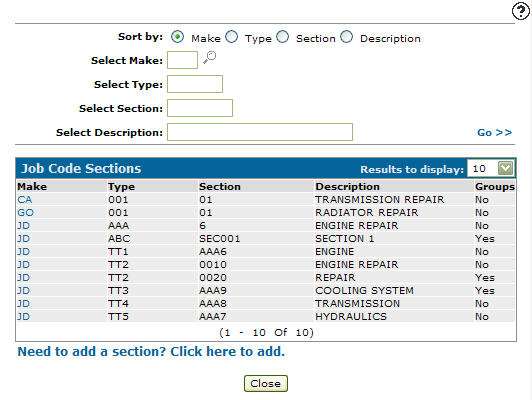Click the Close button
The width and height of the screenshot is (532, 400).
click(266, 383)
